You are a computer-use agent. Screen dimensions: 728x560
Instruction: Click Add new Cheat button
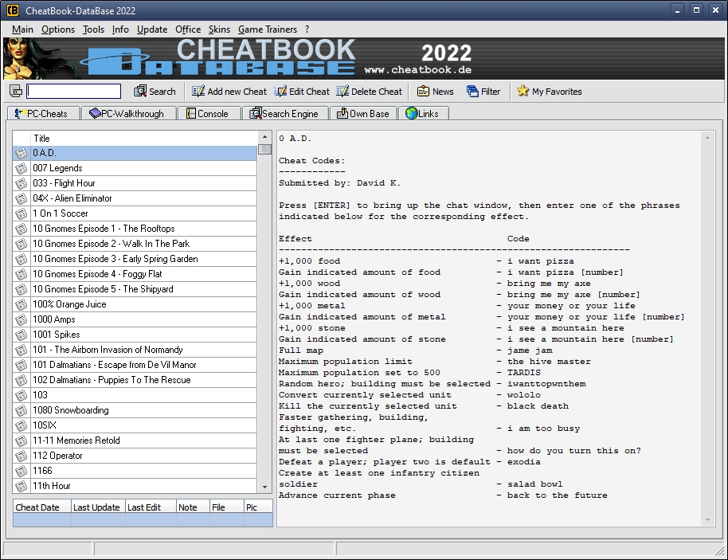229,92
